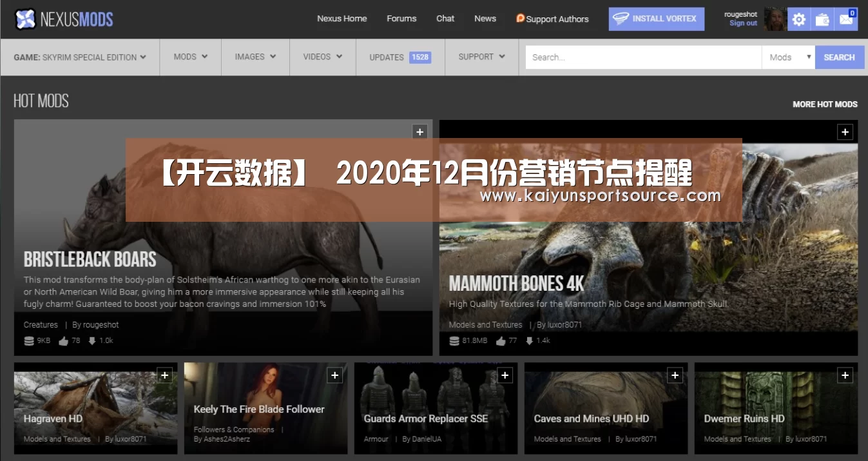Viewport: 868px width, 461px height.
Task: Open Guards Armor Replacer SSE thumbnail
Action: pos(436,408)
